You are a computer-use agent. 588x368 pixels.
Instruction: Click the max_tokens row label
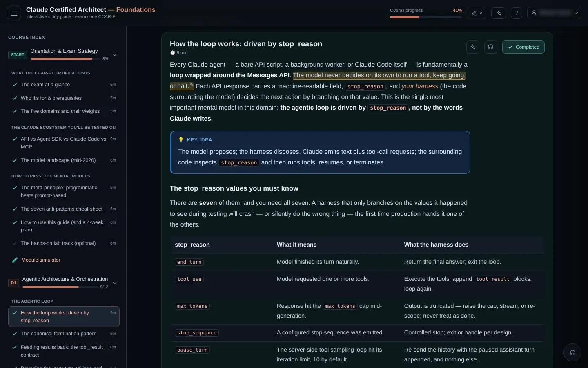192,306
